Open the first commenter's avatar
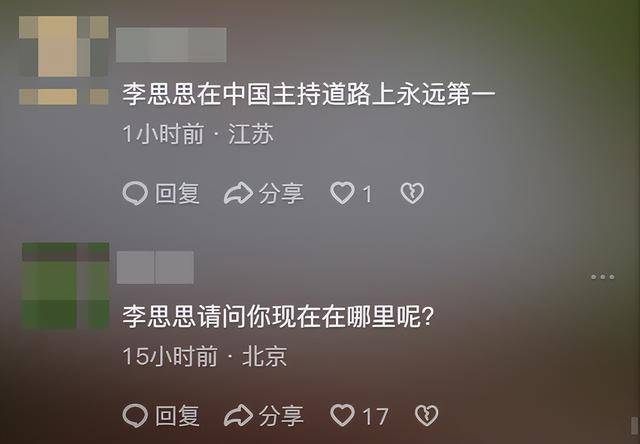The height and width of the screenshot is (444, 640). point(64,60)
